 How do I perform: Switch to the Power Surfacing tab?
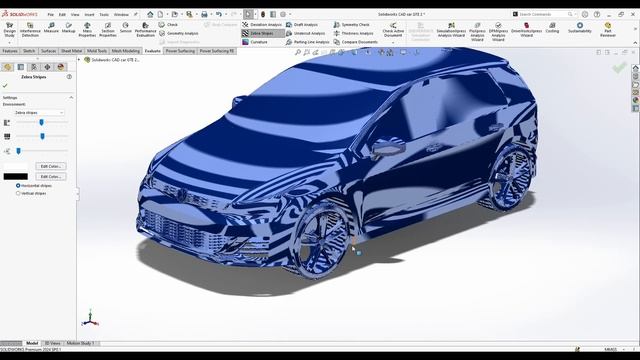[180, 51]
